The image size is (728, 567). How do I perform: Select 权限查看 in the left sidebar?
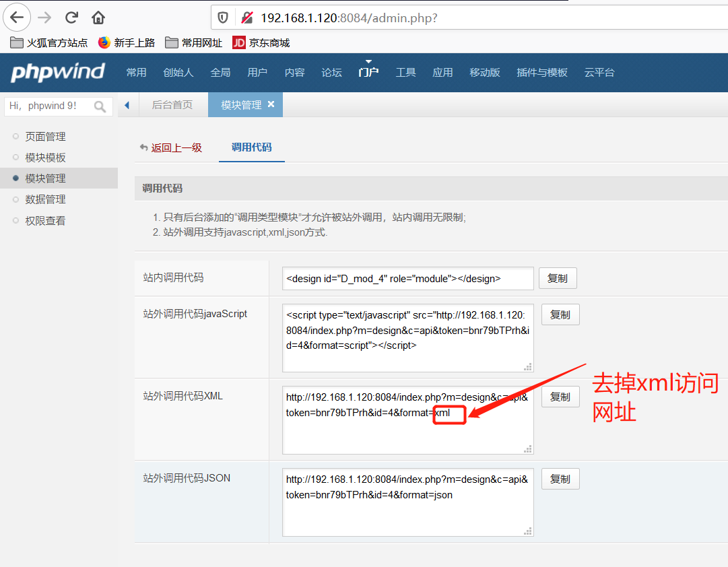pyautogui.click(x=44, y=220)
